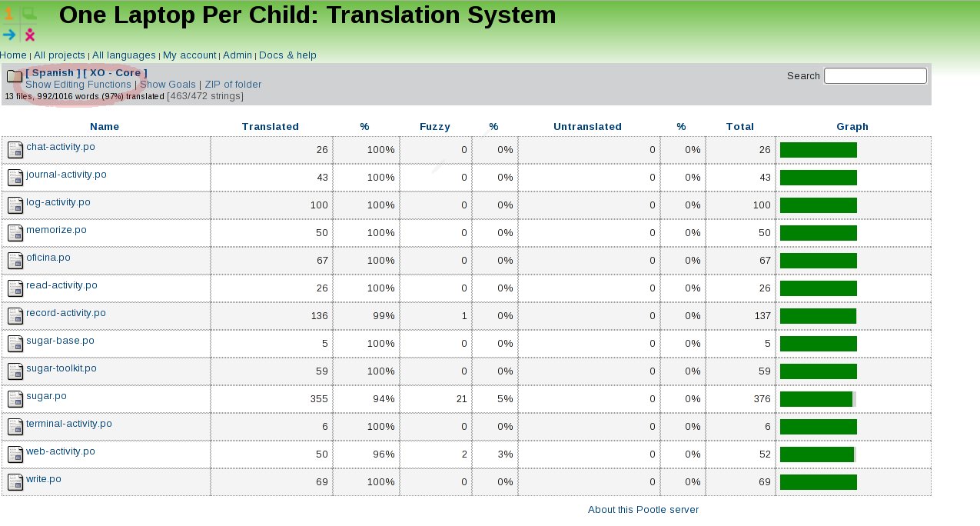Show Editing Functions for this folder

click(x=78, y=85)
